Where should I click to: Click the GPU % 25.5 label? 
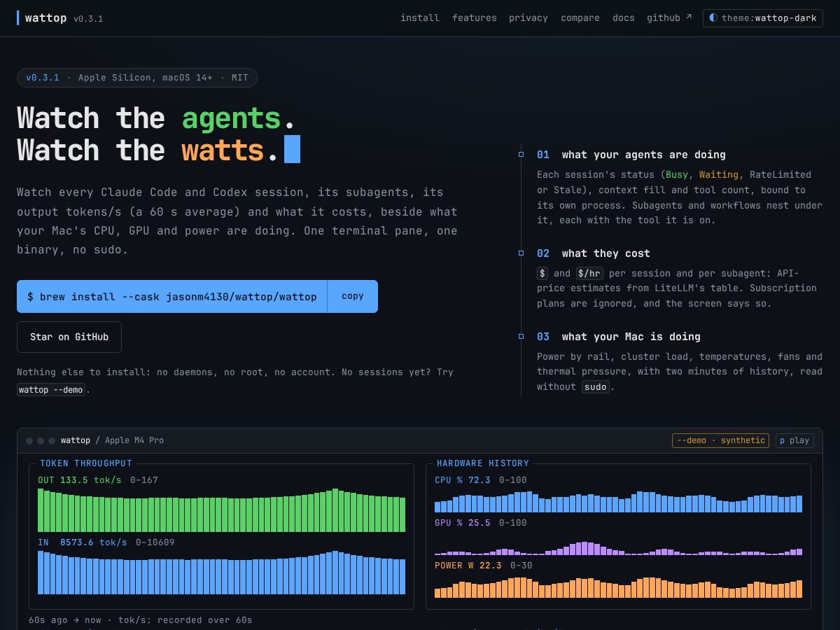pos(463,523)
